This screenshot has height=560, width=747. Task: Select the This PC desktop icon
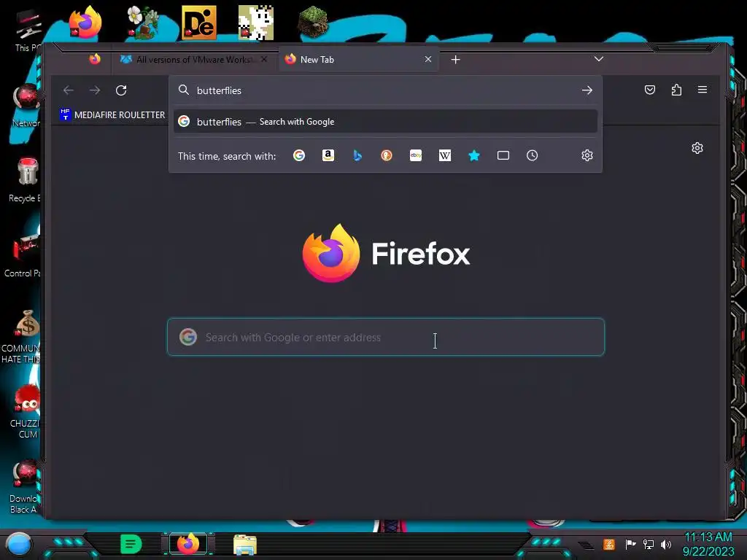tap(28, 29)
